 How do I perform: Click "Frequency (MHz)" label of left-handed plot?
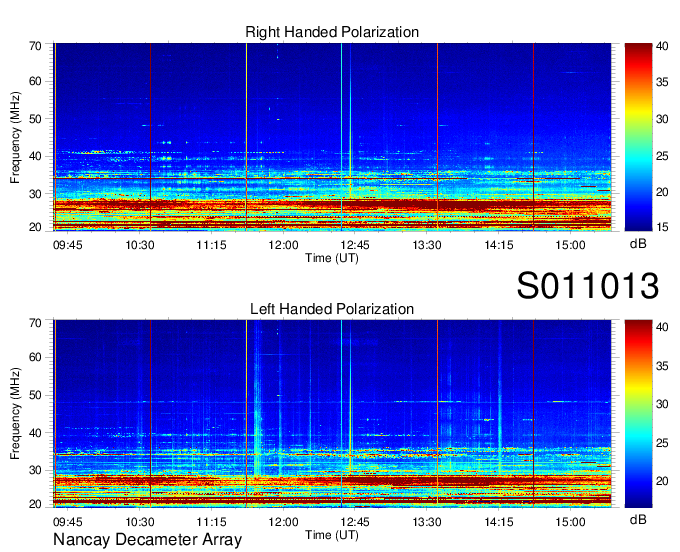click(x=15, y=414)
